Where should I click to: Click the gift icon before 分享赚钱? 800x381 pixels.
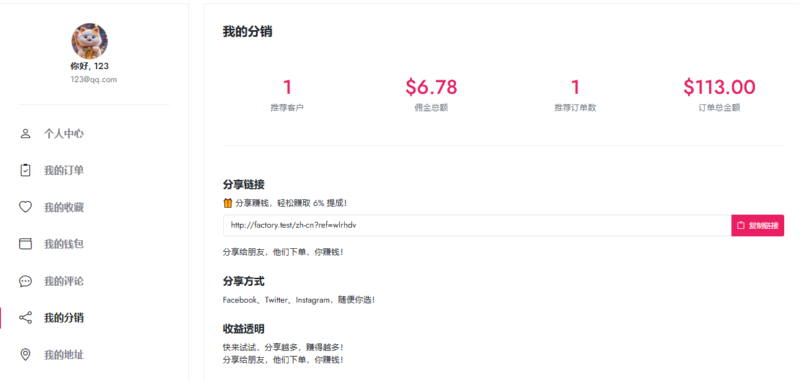pos(228,203)
